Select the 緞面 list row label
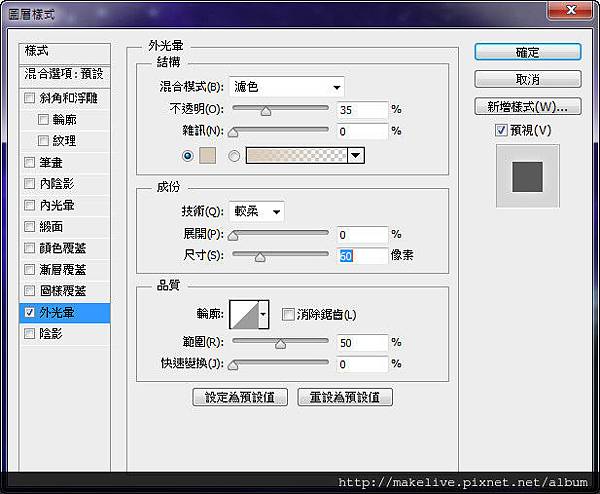The image size is (600, 494). click(x=51, y=227)
